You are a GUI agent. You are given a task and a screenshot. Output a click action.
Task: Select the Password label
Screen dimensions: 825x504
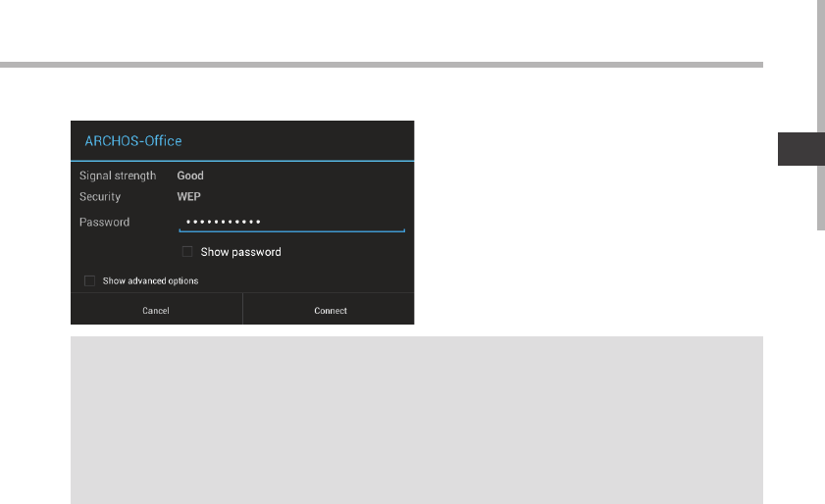(x=104, y=222)
